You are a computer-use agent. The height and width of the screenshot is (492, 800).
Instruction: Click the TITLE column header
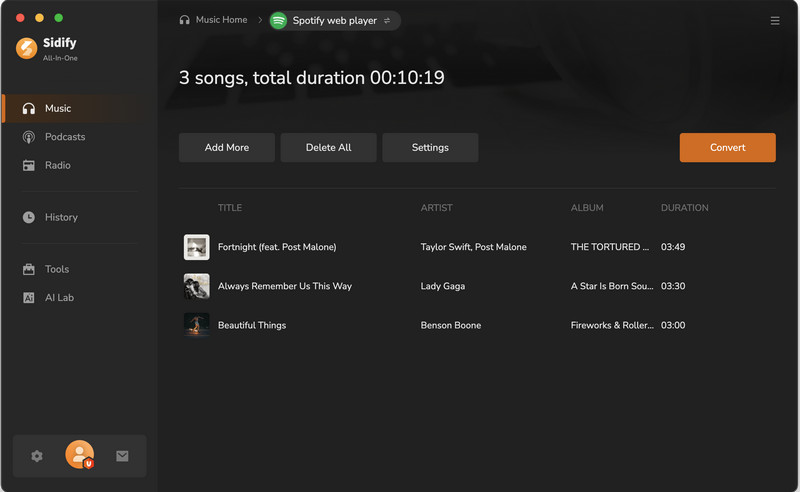tap(230, 208)
